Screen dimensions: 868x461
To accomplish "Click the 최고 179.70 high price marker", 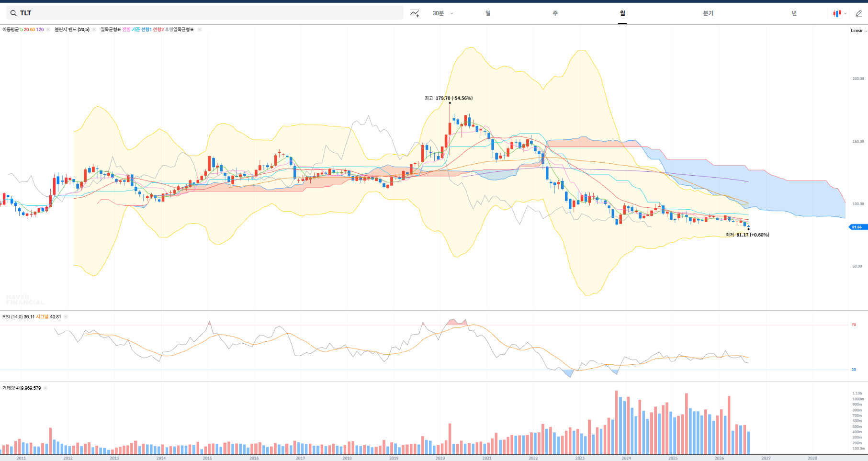I will click(449, 98).
